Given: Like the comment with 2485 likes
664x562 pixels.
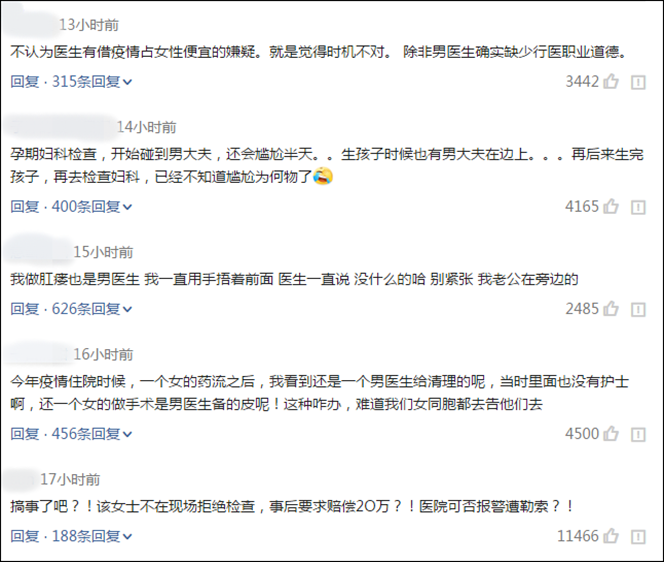Looking at the screenshot, I should point(611,309).
